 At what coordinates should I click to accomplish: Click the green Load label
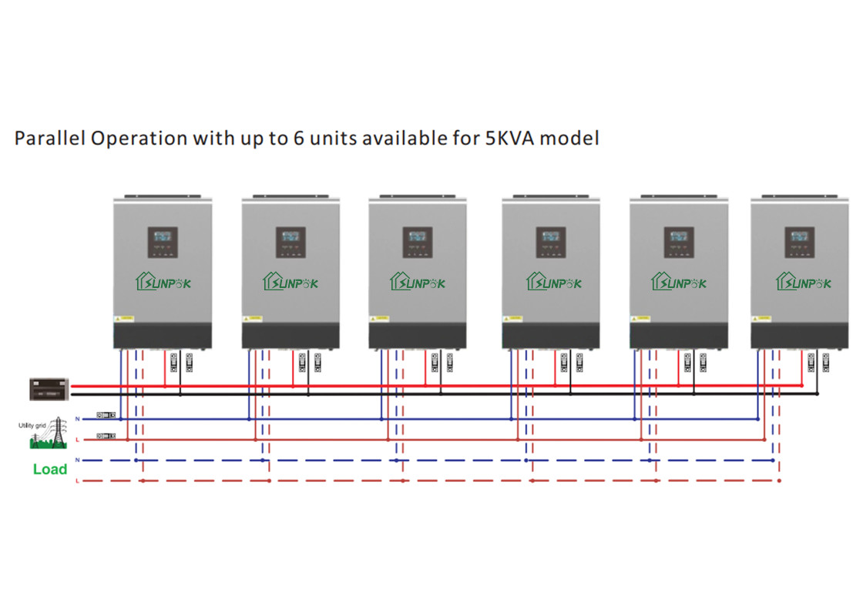pyautogui.click(x=50, y=469)
